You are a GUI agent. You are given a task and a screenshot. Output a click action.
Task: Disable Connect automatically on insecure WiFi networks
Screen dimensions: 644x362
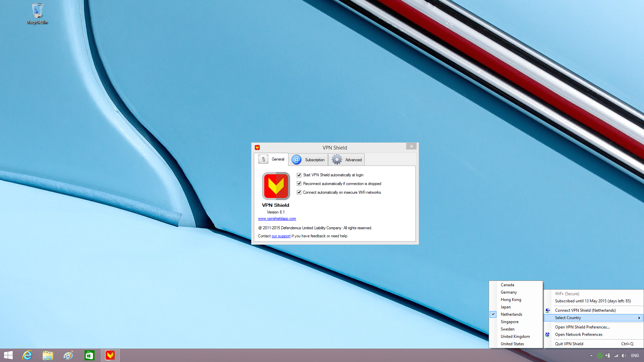tap(299, 192)
